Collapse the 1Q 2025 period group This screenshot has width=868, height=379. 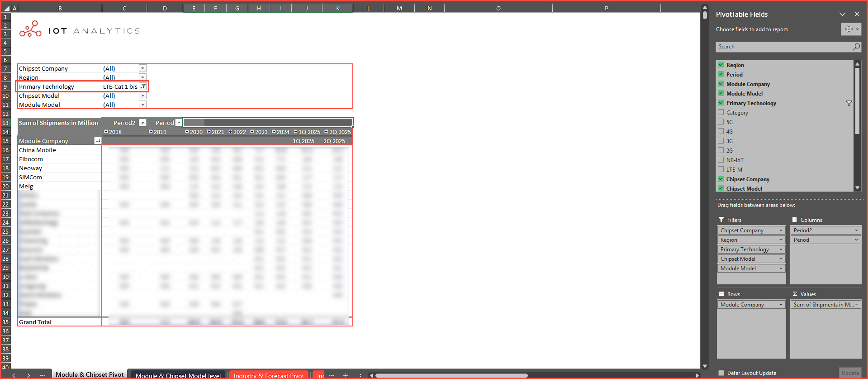295,132
